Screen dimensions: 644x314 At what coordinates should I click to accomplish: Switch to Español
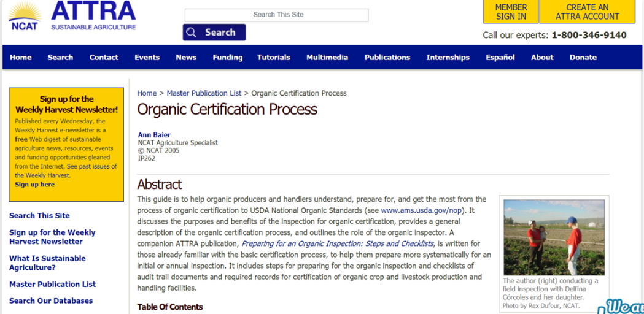pos(500,58)
